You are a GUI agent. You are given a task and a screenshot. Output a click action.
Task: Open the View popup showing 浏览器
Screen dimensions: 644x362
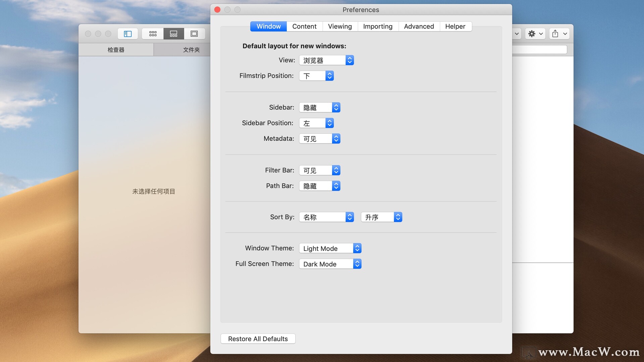(326, 60)
